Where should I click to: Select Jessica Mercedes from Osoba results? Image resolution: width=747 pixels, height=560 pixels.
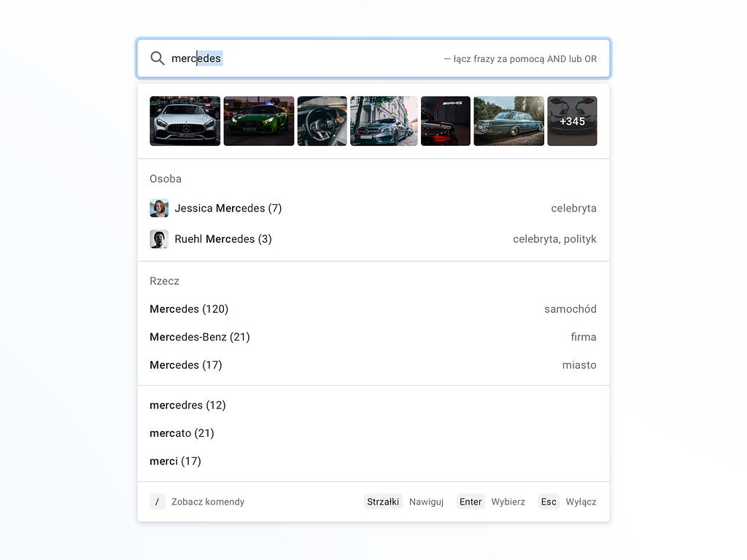click(x=228, y=208)
